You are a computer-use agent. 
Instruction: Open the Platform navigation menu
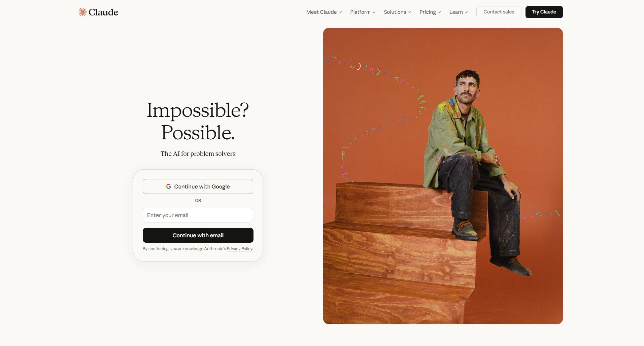(363, 12)
